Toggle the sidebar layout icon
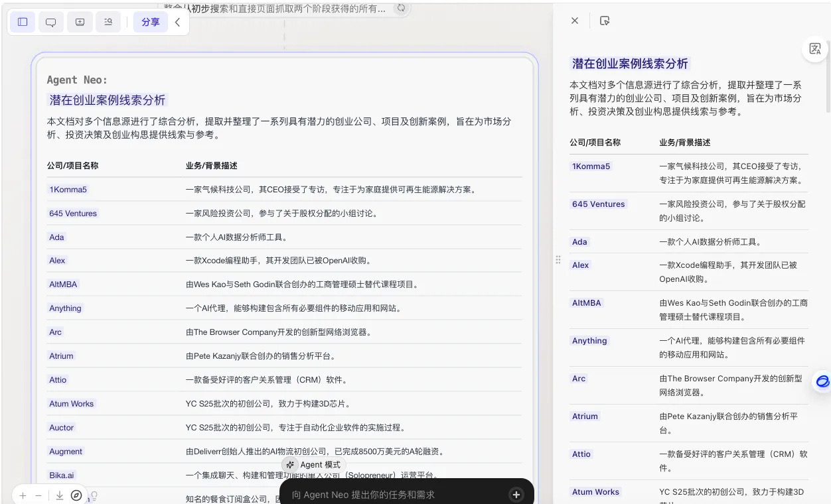Screen dimensions: 831x504 point(23,22)
